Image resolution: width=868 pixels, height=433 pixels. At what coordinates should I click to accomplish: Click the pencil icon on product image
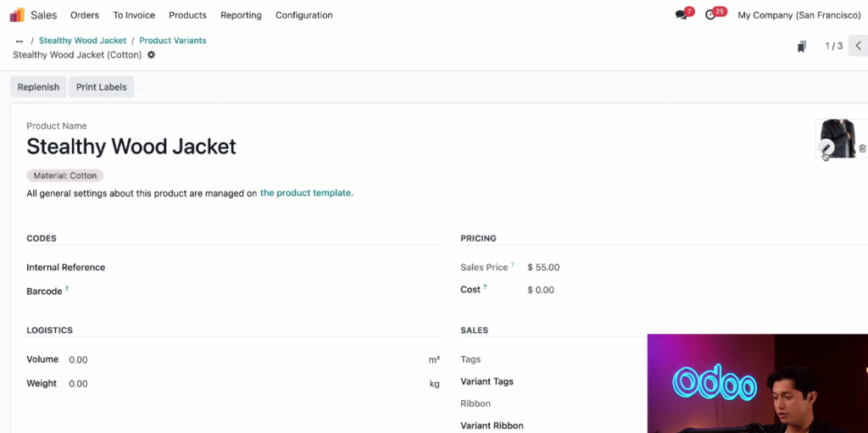click(826, 147)
